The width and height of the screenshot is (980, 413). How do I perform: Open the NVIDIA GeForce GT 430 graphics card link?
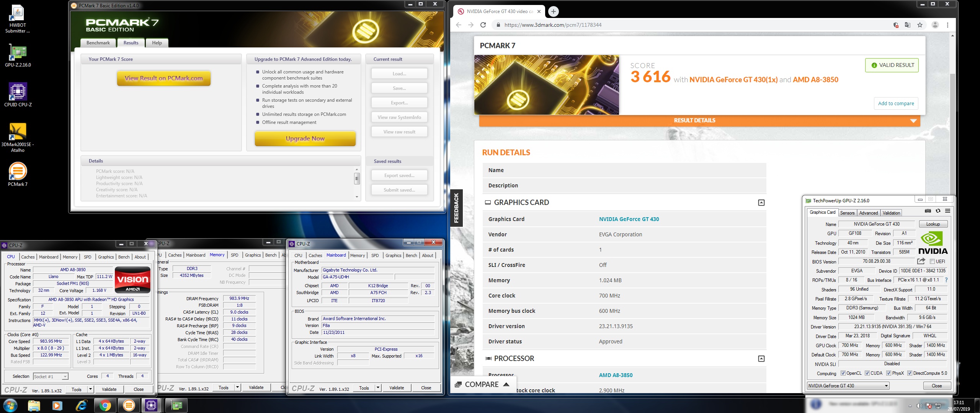629,219
